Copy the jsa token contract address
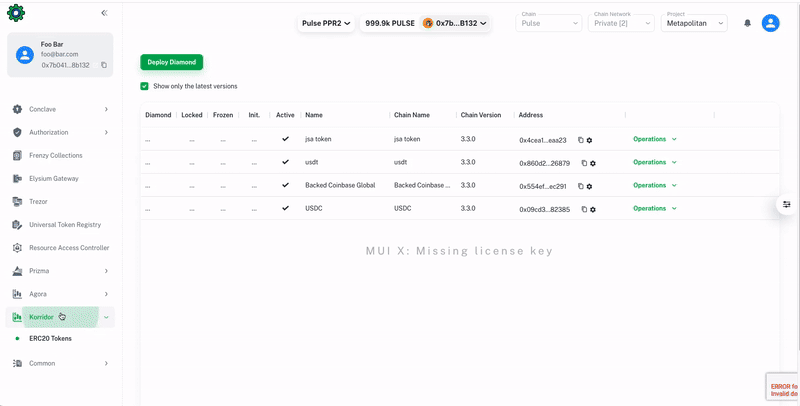Screen dimensions: 800x406 580,140
